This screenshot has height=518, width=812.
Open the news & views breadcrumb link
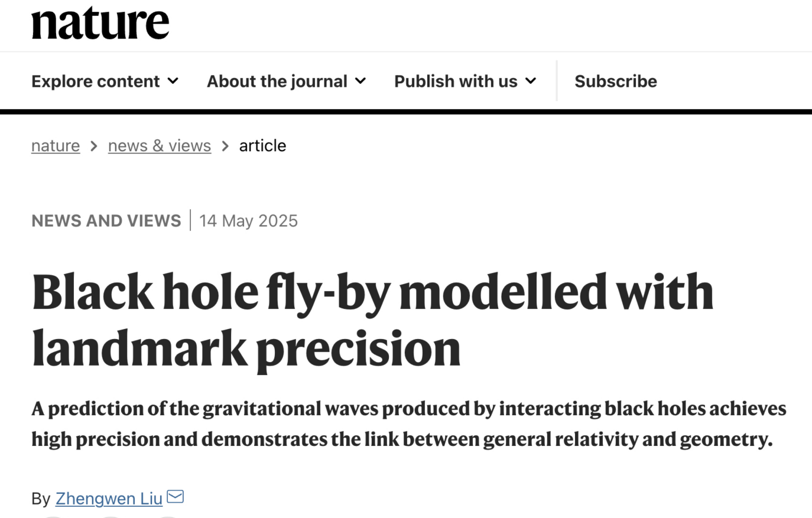click(160, 146)
